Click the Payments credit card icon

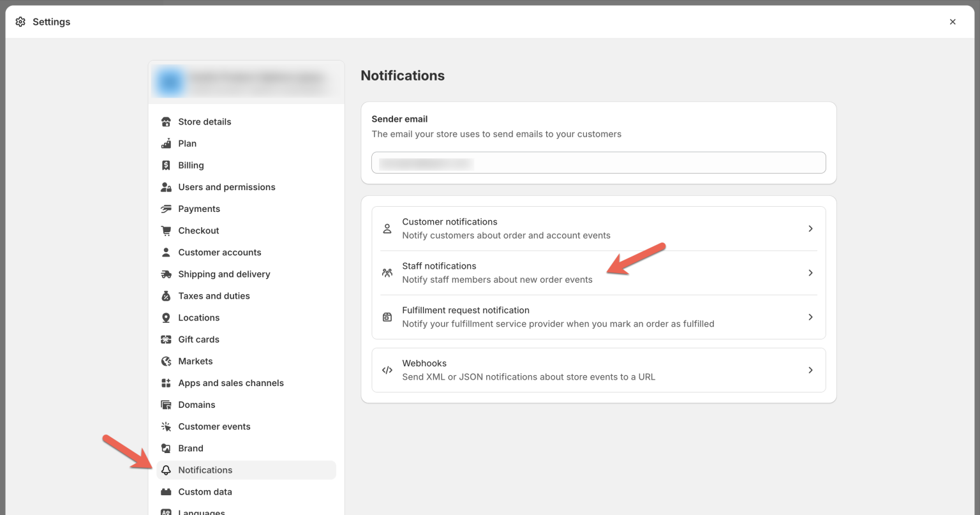[166, 209]
